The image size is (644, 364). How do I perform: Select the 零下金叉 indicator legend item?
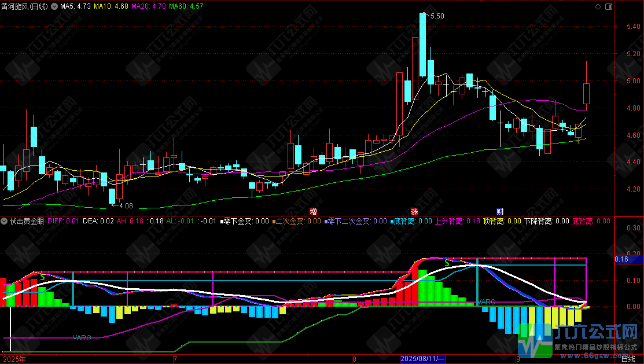pyautogui.click(x=245, y=221)
